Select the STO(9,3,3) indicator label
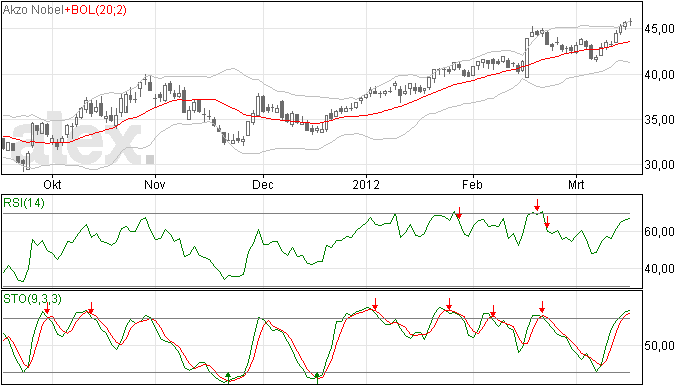This screenshot has height=387, width=690. pyautogui.click(x=32, y=299)
